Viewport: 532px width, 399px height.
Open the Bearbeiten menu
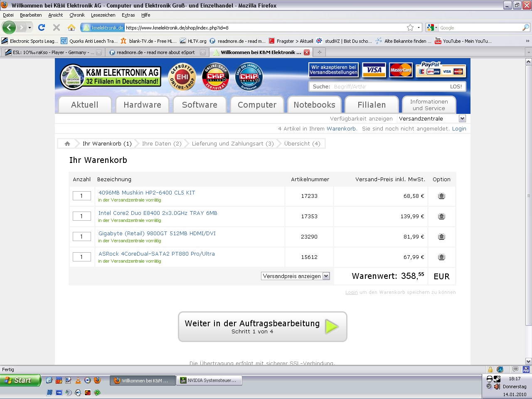[31, 15]
